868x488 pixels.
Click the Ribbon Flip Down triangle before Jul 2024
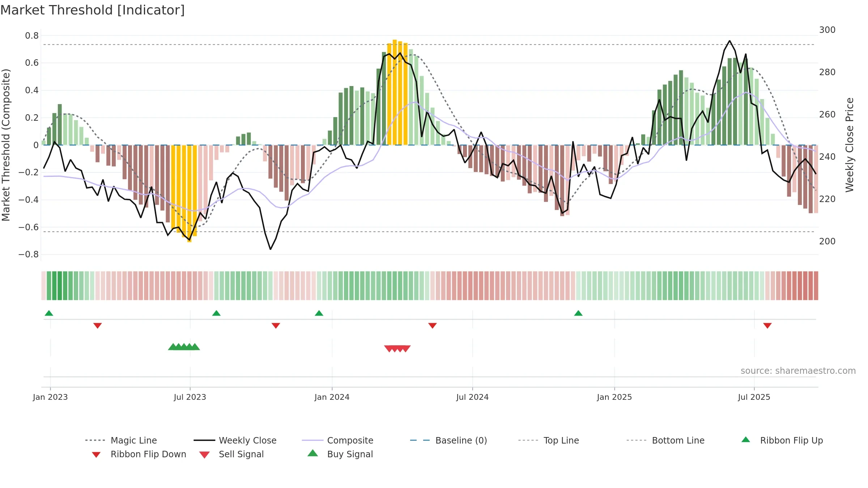tap(433, 326)
